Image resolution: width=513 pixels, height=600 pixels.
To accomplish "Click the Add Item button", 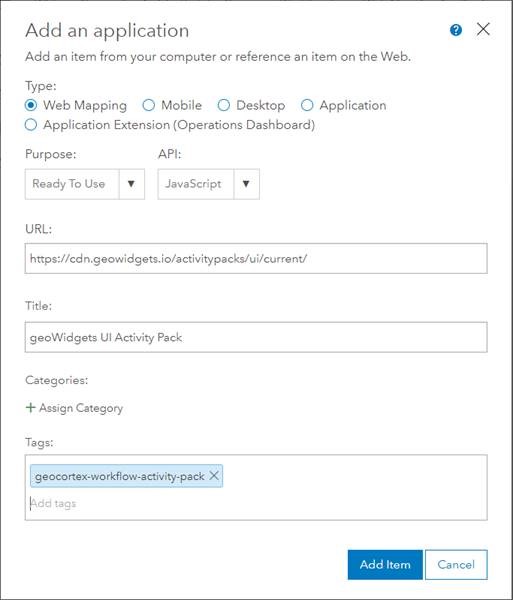I will point(385,565).
